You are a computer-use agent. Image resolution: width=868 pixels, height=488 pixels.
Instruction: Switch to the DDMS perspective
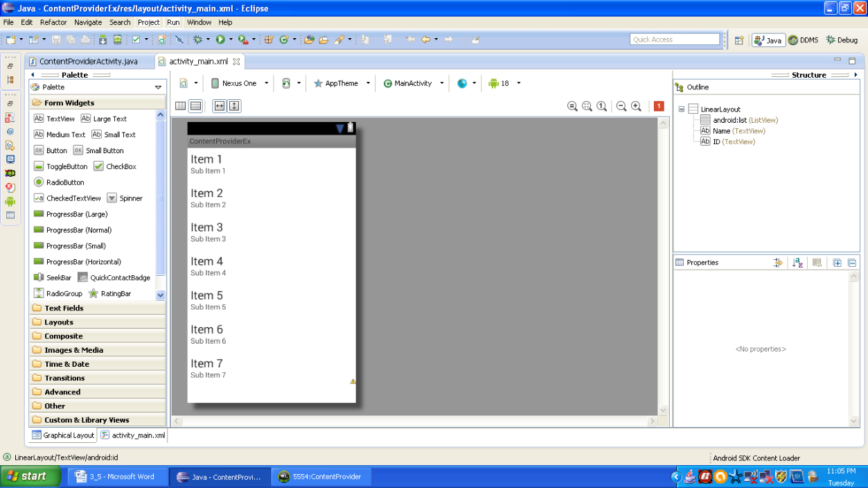point(803,40)
